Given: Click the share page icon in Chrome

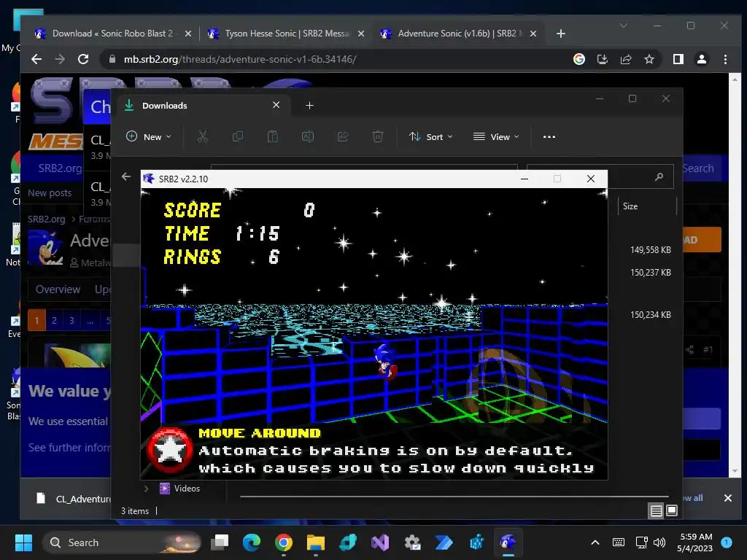Looking at the screenshot, I should click(x=626, y=59).
